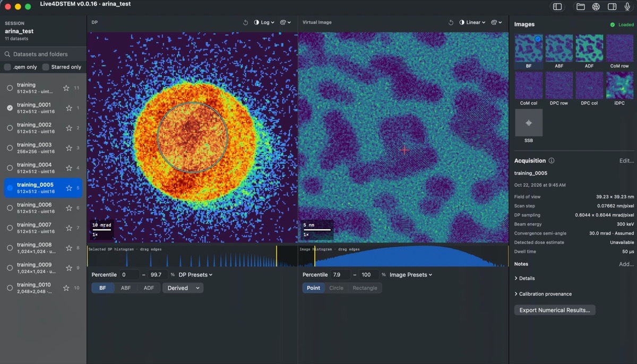The width and height of the screenshot is (637, 364).
Task: Select the training_0010 radio circle
Action: click(x=10, y=288)
